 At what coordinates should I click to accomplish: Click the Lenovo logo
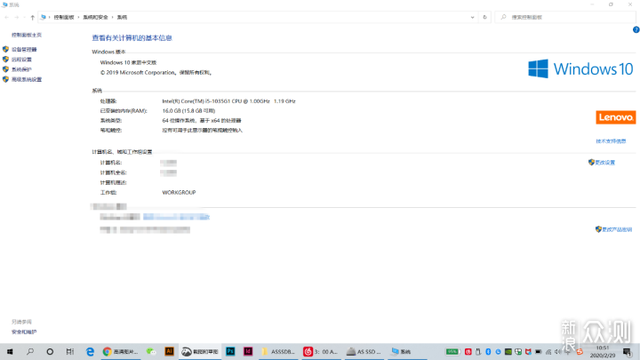point(616,117)
